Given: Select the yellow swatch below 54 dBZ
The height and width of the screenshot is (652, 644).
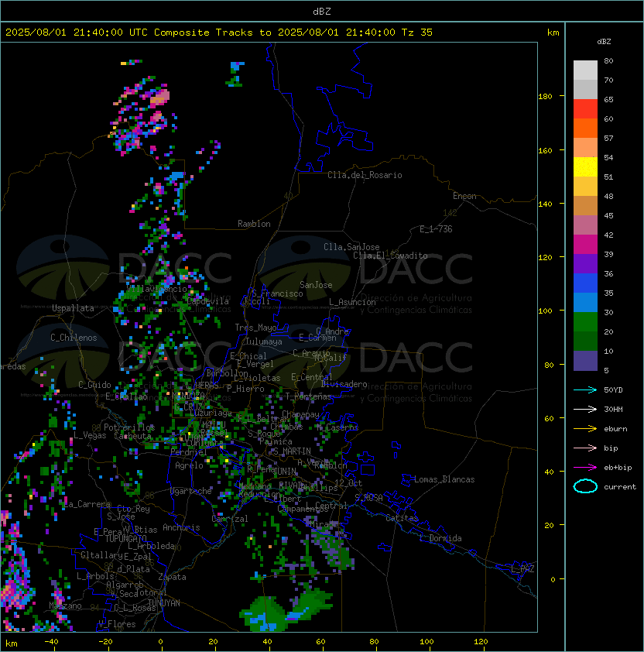Looking at the screenshot, I should tap(585, 167).
